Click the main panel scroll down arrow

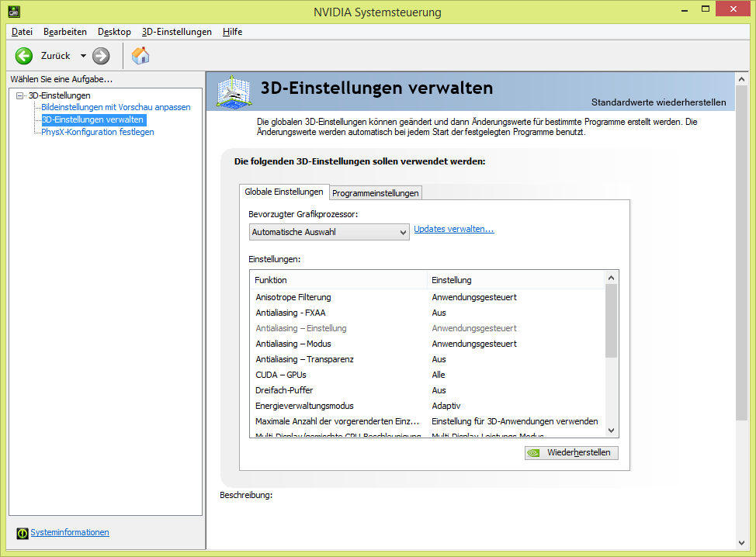coord(741,542)
